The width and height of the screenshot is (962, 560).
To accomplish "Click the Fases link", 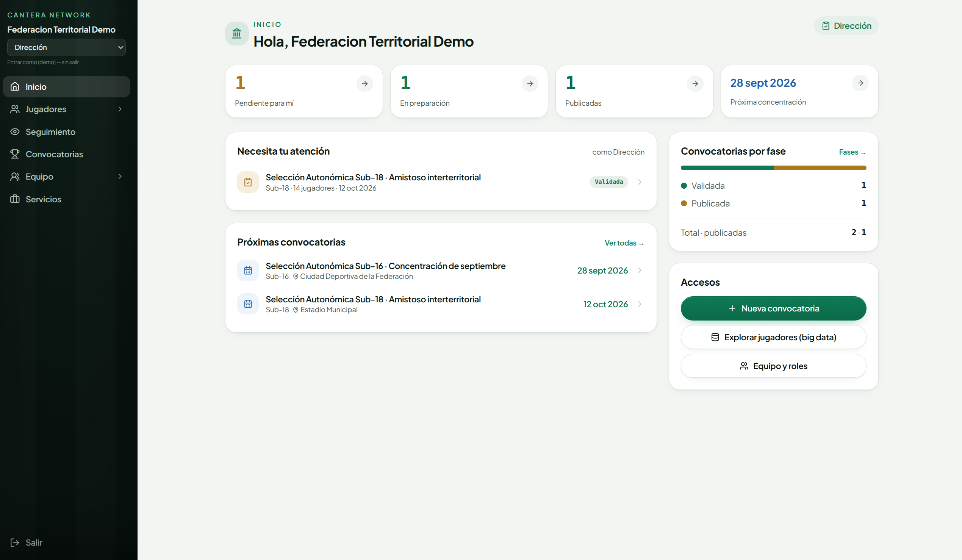I will pos(853,152).
